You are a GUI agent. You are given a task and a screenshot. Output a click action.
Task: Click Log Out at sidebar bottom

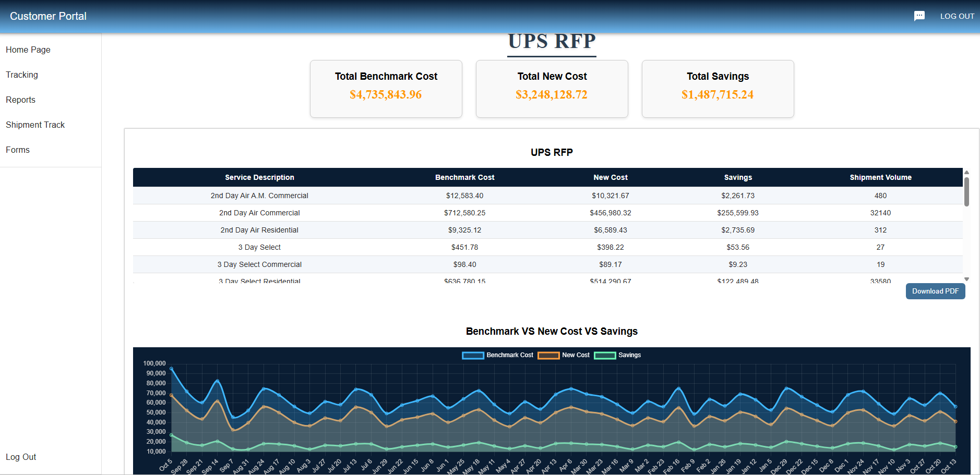click(21, 457)
